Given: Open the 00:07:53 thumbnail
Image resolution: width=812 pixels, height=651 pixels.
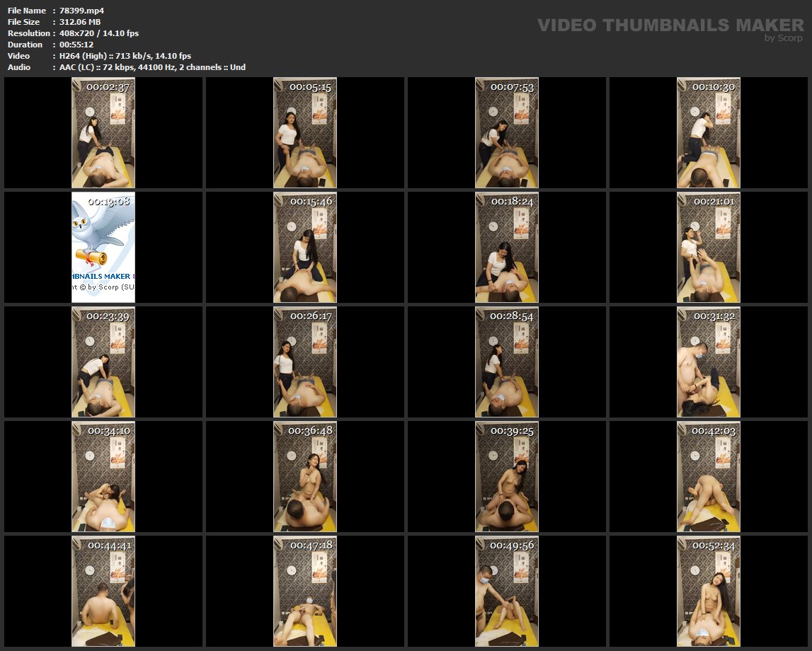Looking at the screenshot, I should tap(507, 133).
